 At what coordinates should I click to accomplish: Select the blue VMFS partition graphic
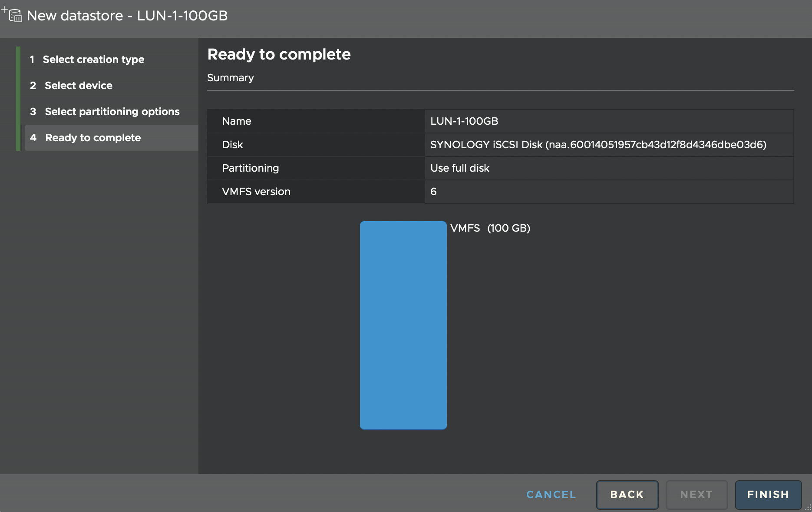click(403, 325)
